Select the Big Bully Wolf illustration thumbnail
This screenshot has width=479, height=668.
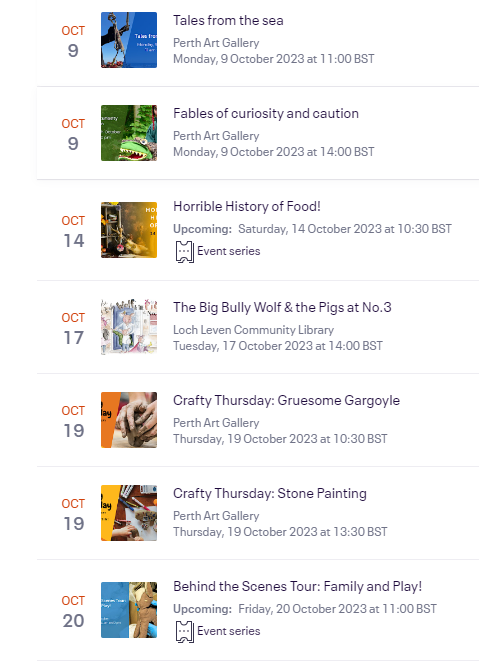pos(129,327)
